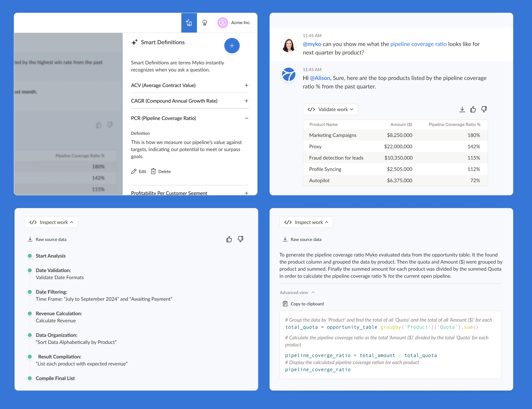
Task: Click the Result Compilation step
Action: [x=60, y=357]
